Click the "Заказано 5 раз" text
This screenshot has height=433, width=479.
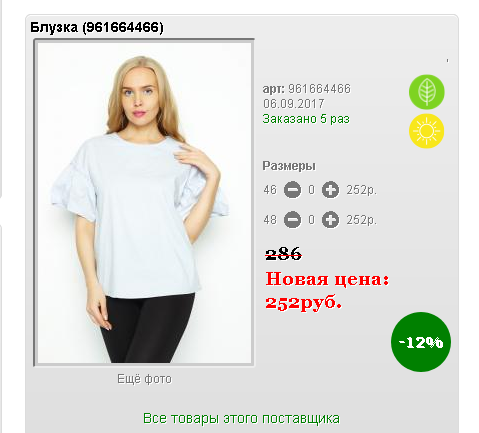click(x=306, y=119)
